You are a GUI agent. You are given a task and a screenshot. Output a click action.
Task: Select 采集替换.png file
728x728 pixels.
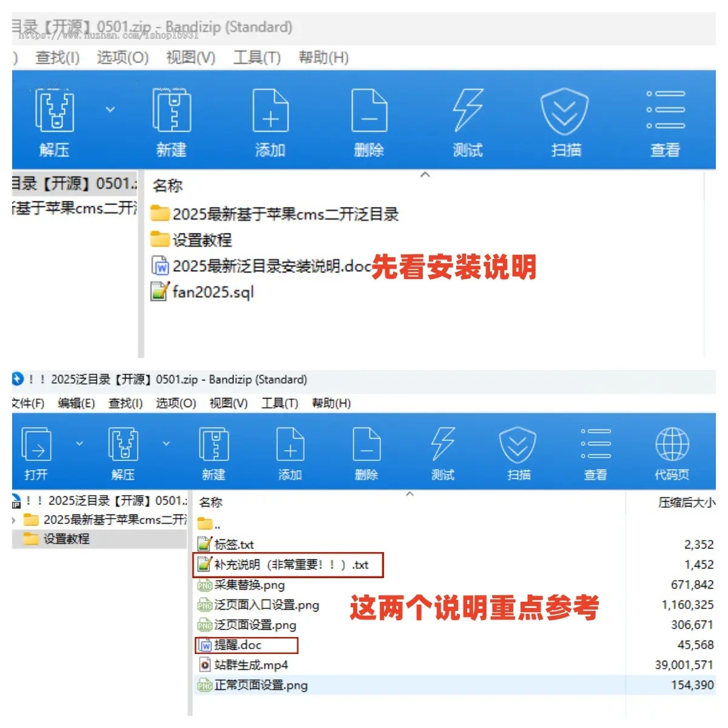[241, 585]
